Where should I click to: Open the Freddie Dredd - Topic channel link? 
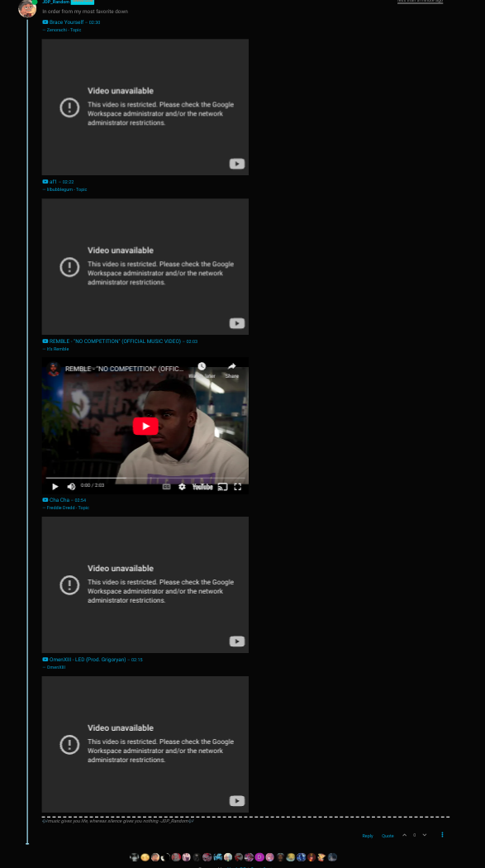pos(68,508)
